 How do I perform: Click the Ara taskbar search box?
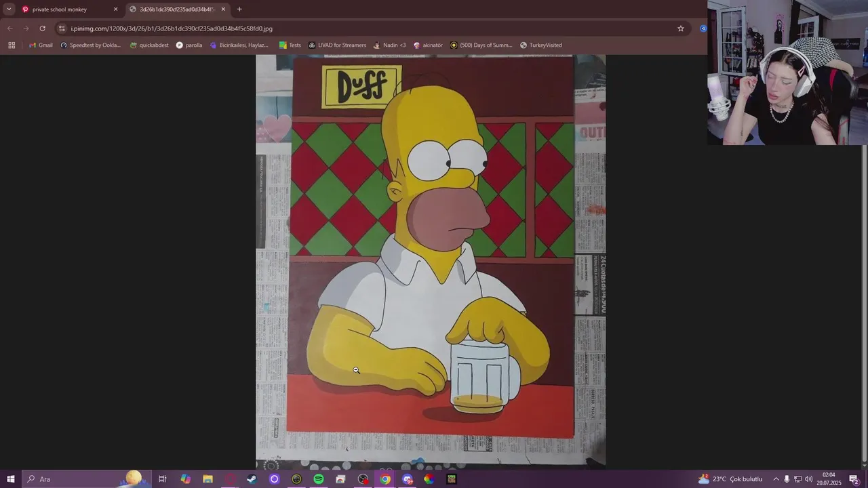(87, 479)
